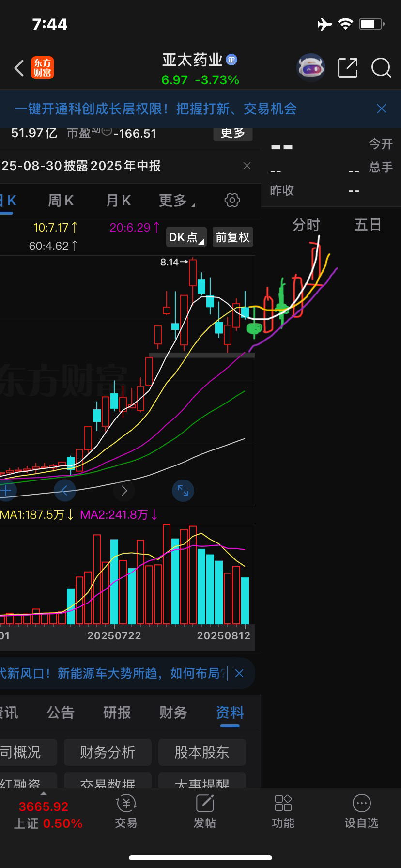Switch to 周K chart tab

click(x=61, y=201)
